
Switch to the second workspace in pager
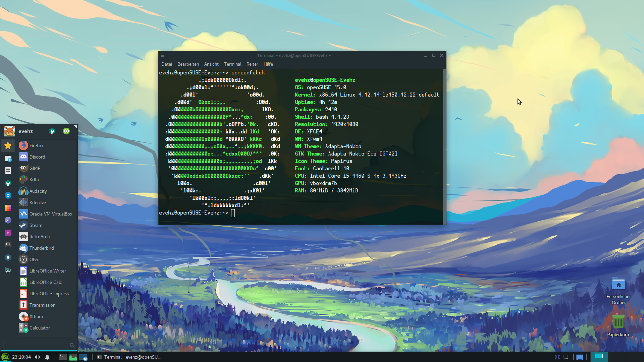[x=617, y=357]
